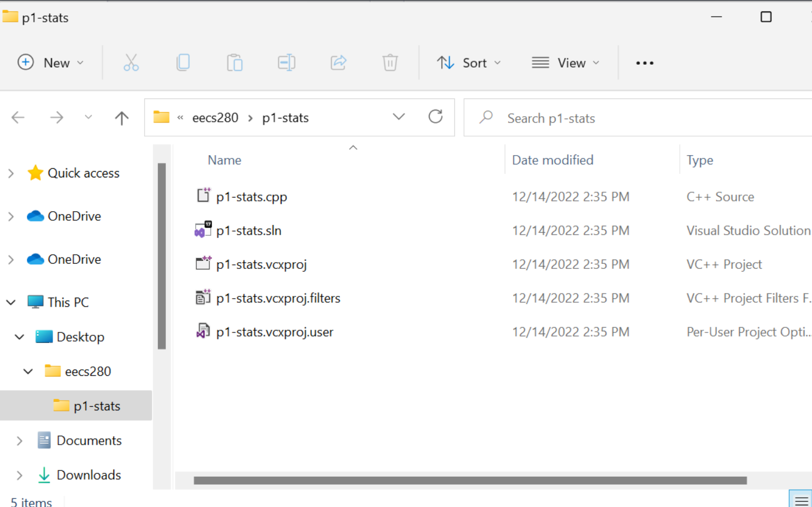
Task: Click the Rename icon in toolbar
Action: (x=286, y=62)
